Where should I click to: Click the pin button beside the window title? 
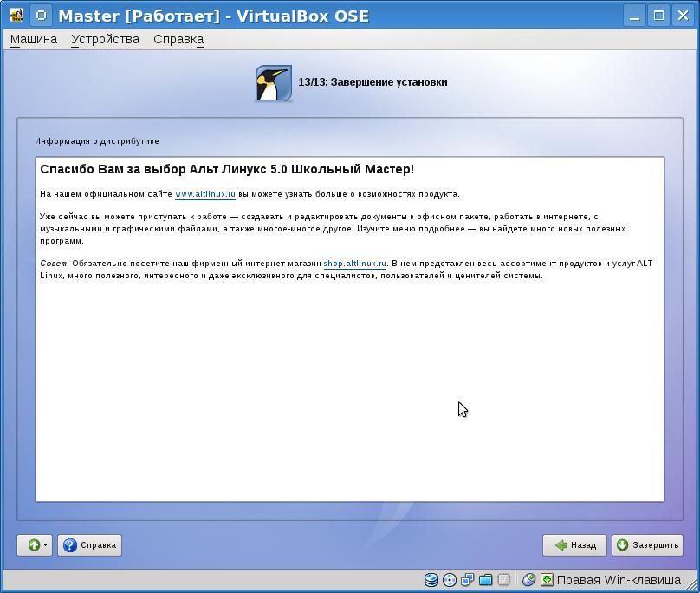point(41,16)
